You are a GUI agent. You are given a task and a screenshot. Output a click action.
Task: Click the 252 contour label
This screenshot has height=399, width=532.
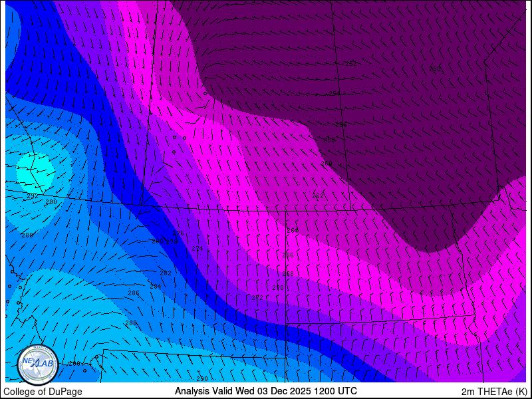(x=351, y=64)
